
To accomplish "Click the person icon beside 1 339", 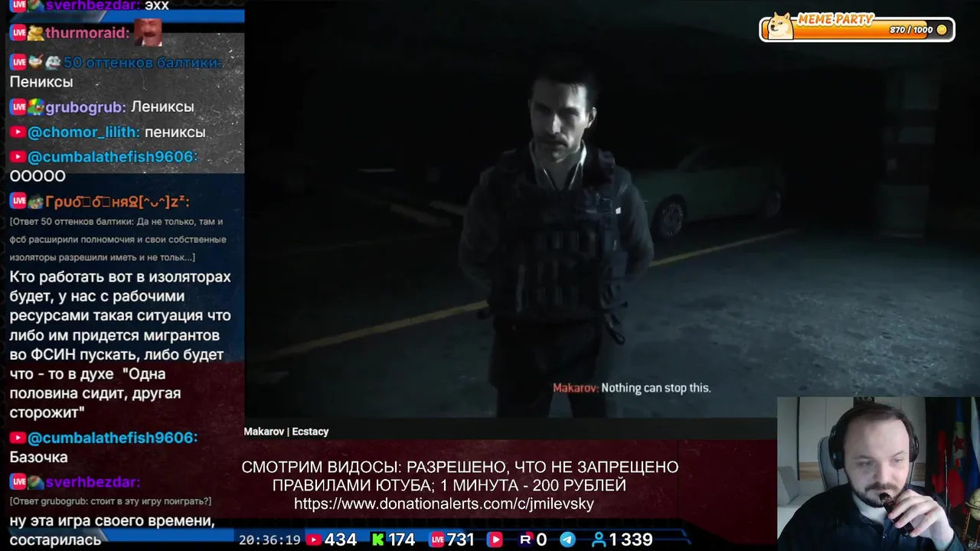I will (x=599, y=540).
